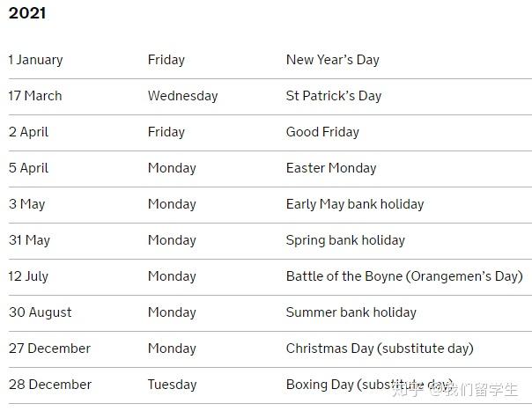This screenshot has width=532, height=411.
Task: Click Summer bank holiday text
Action: (x=351, y=312)
